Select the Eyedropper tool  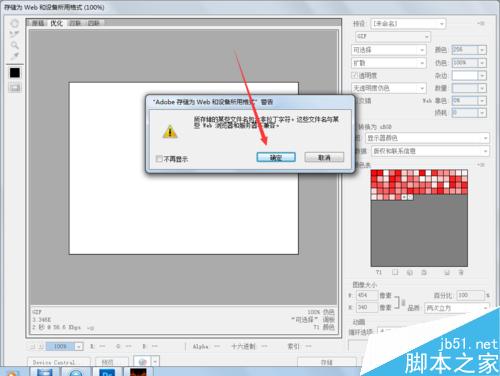14,56
